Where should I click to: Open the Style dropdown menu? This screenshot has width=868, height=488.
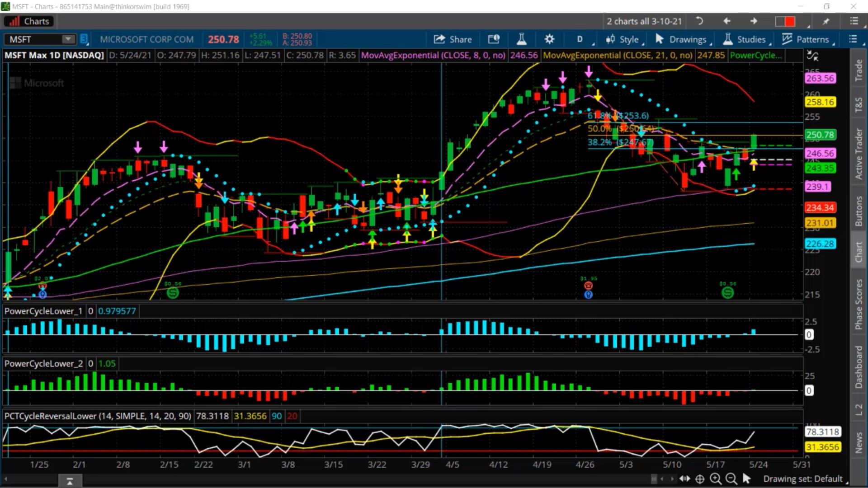coord(624,39)
